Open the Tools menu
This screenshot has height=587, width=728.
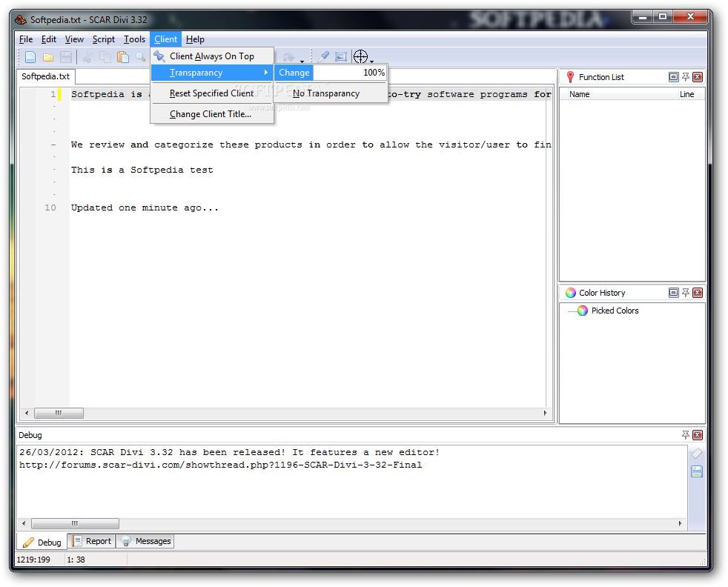(x=134, y=39)
